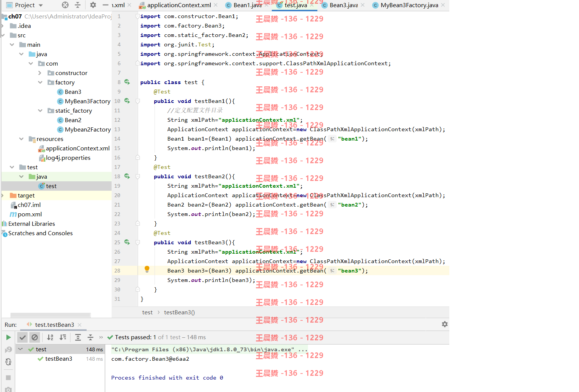
Task: Collapse the java folder under test
Action: click(21, 176)
